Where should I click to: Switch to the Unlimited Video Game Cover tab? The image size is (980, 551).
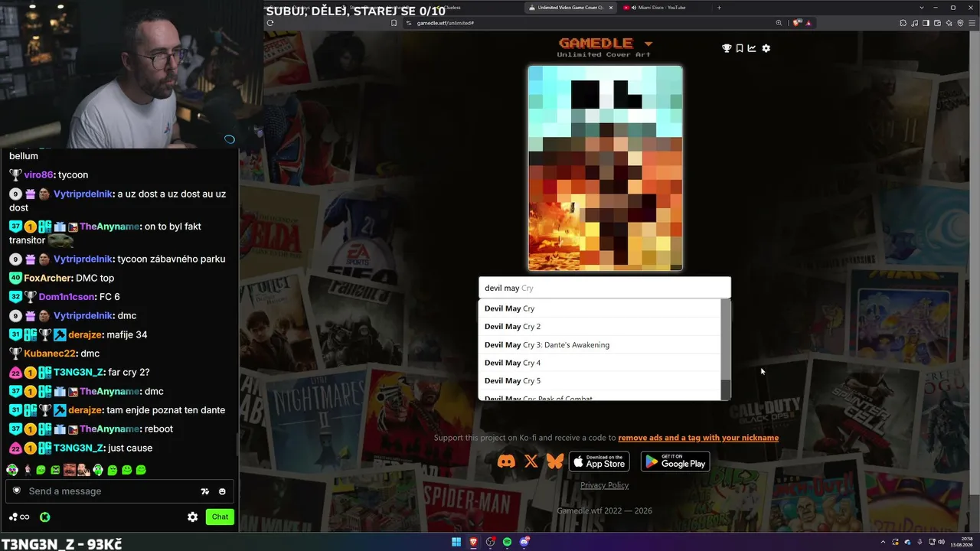[x=570, y=8]
